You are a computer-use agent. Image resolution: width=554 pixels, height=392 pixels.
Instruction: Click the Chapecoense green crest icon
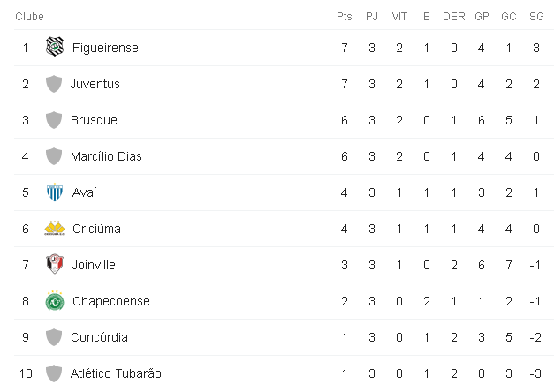coord(55,300)
